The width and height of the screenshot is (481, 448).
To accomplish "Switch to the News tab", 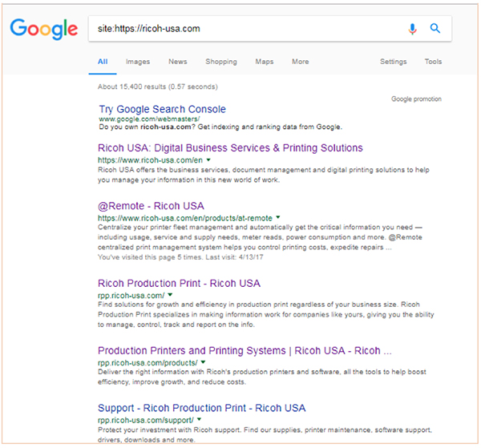I will (x=177, y=62).
